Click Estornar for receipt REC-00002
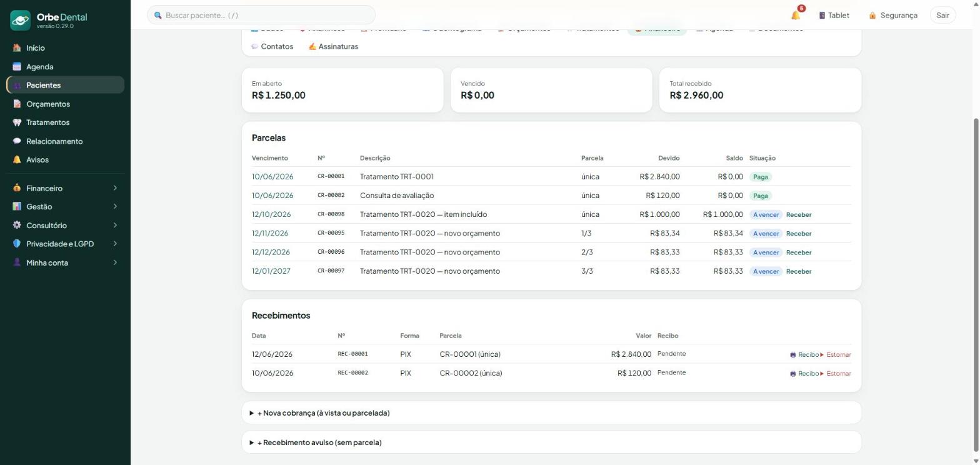980x465 pixels. (836, 373)
